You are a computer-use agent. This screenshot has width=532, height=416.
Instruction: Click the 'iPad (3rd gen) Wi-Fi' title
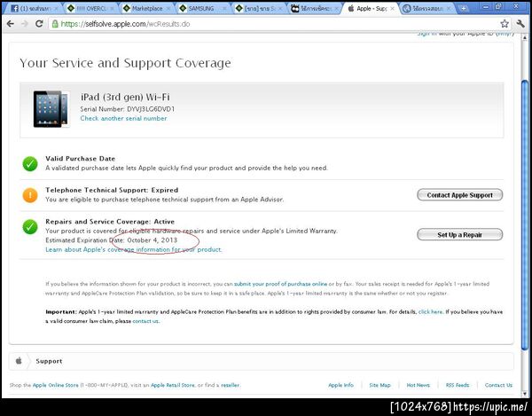(125, 97)
